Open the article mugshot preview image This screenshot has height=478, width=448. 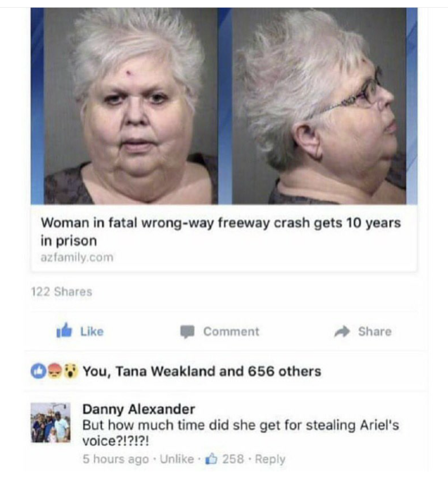tap(224, 106)
